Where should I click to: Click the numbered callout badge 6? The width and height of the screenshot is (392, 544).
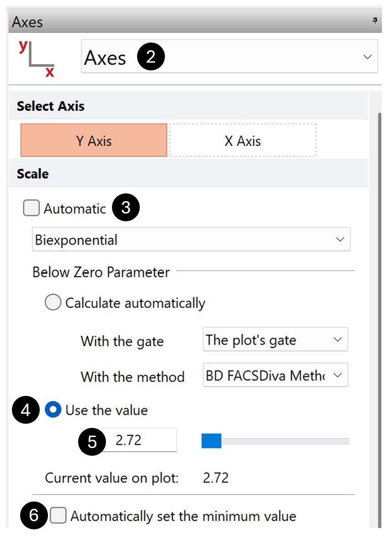coord(34,516)
